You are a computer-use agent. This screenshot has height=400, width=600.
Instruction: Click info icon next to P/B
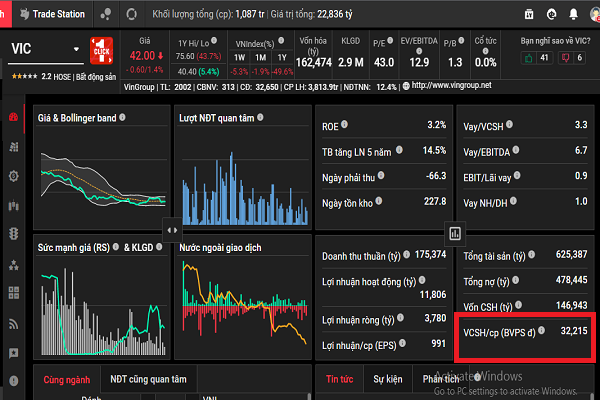pos(461,40)
